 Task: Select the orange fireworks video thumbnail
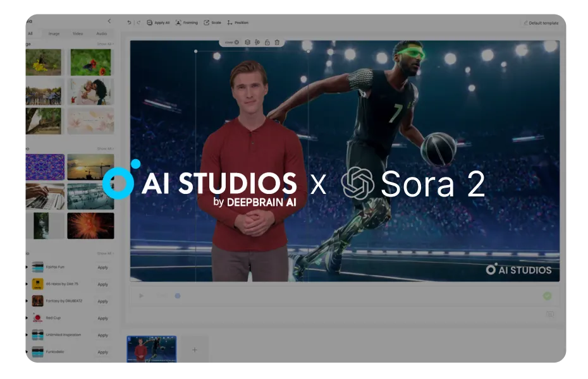91,226
